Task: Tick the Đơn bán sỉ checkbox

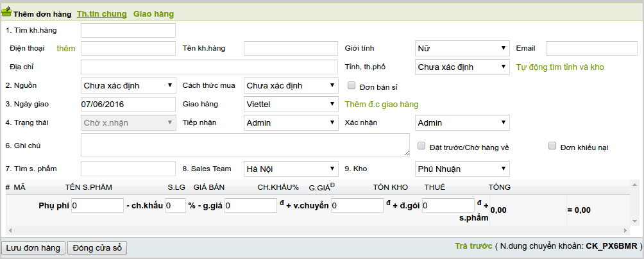Action: click(x=351, y=85)
